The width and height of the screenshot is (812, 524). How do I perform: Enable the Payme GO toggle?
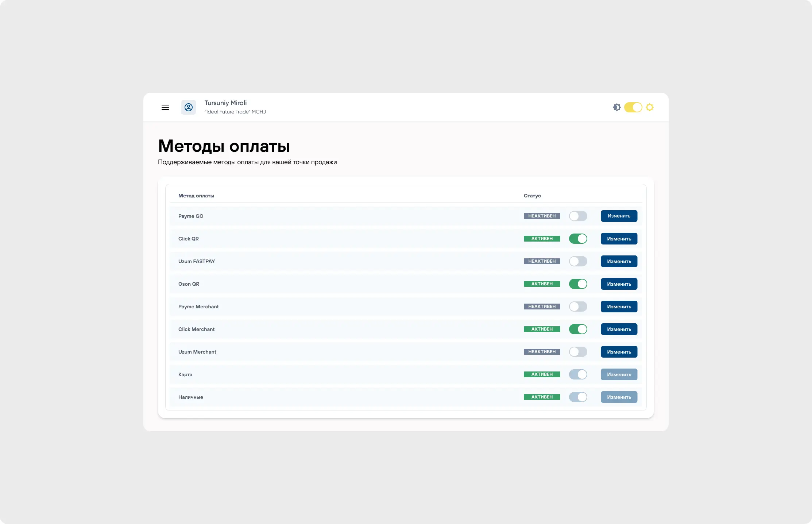pyautogui.click(x=578, y=216)
